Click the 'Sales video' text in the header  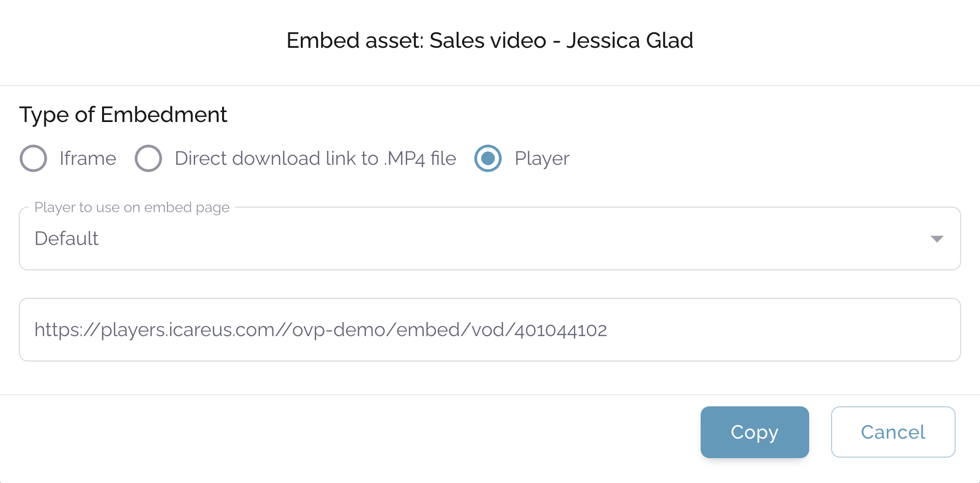488,40
